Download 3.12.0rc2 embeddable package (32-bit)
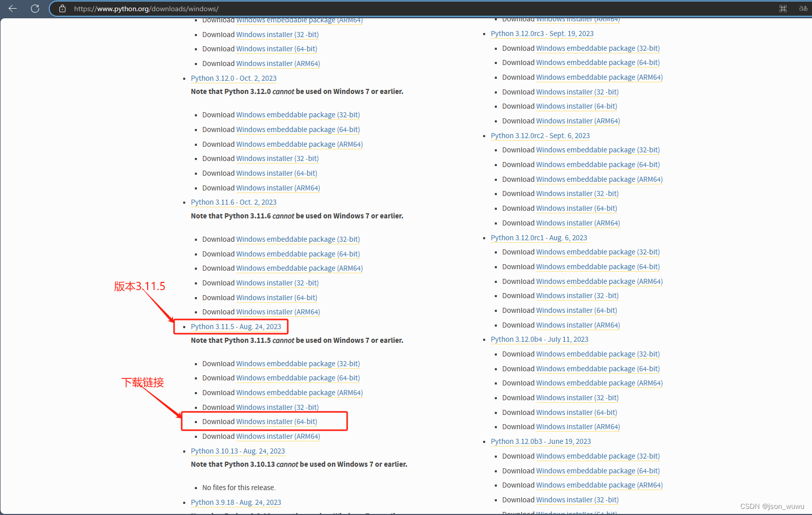 [x=598, y=150]
